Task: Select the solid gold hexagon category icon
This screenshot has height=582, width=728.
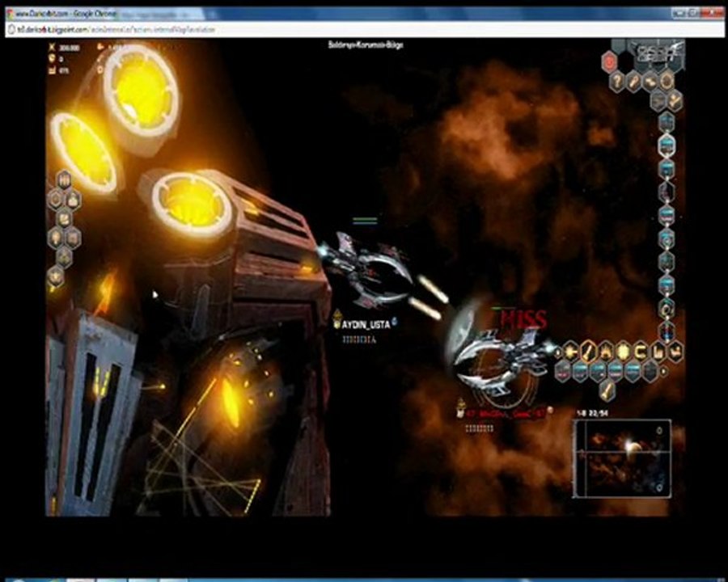Action: (623, 352)
